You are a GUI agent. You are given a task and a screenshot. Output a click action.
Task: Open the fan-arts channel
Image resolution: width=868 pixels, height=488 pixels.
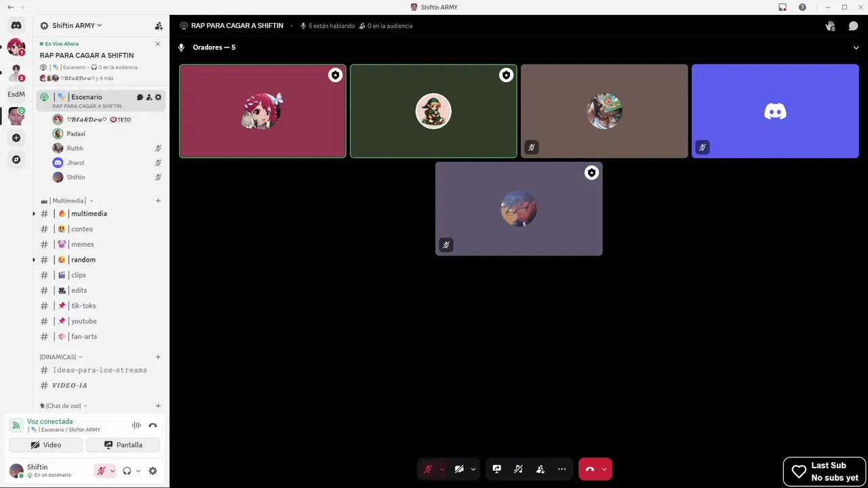(100, 337)
